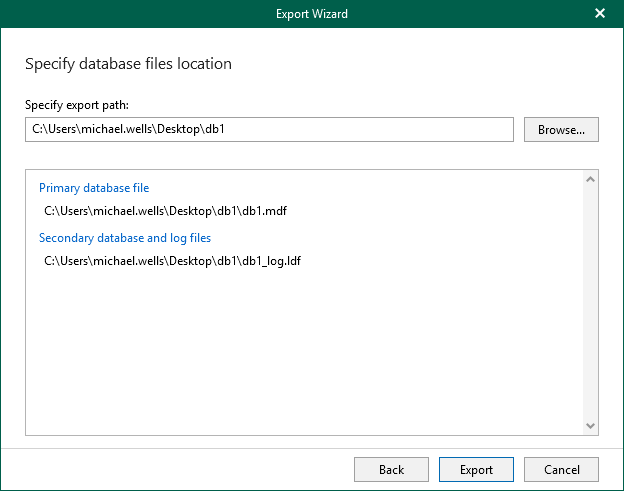Close the Export Wizard dialog
Screen dimensions: 624x491
[599, 14]
